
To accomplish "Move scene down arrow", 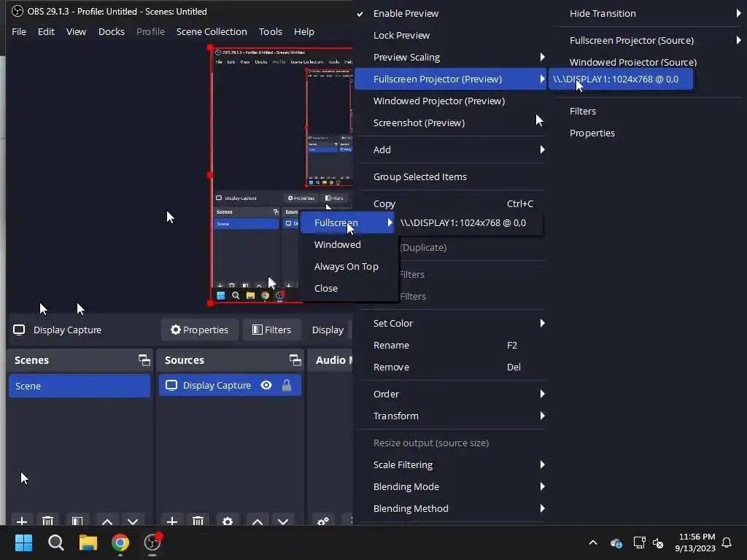I will point(133,521).
